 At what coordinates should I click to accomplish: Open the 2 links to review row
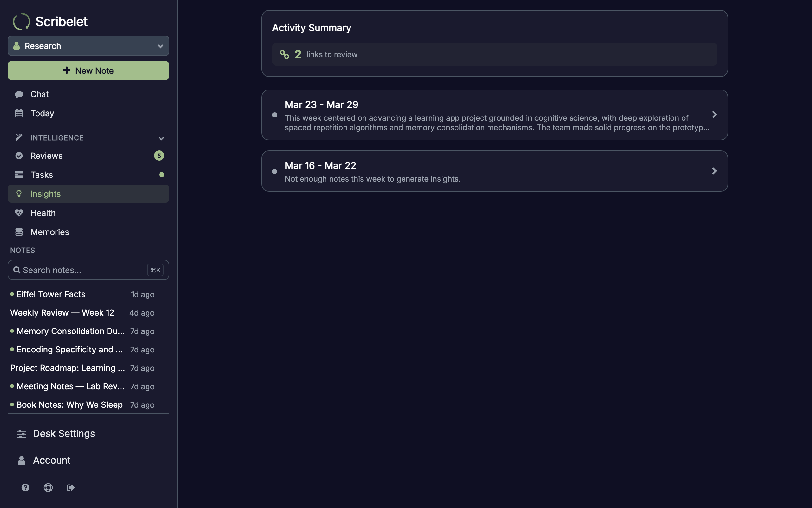494,54
